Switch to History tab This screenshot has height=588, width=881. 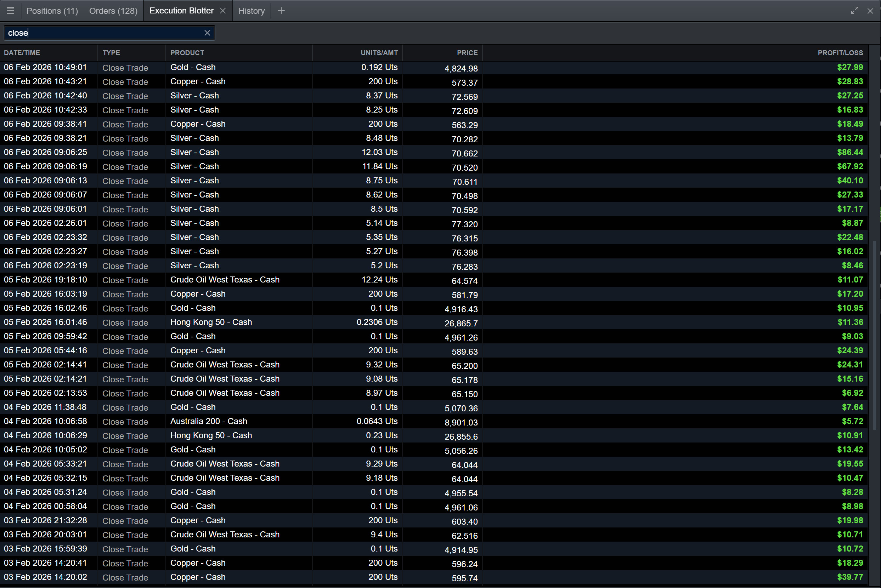pyautogui.click(x=252, y=11)
